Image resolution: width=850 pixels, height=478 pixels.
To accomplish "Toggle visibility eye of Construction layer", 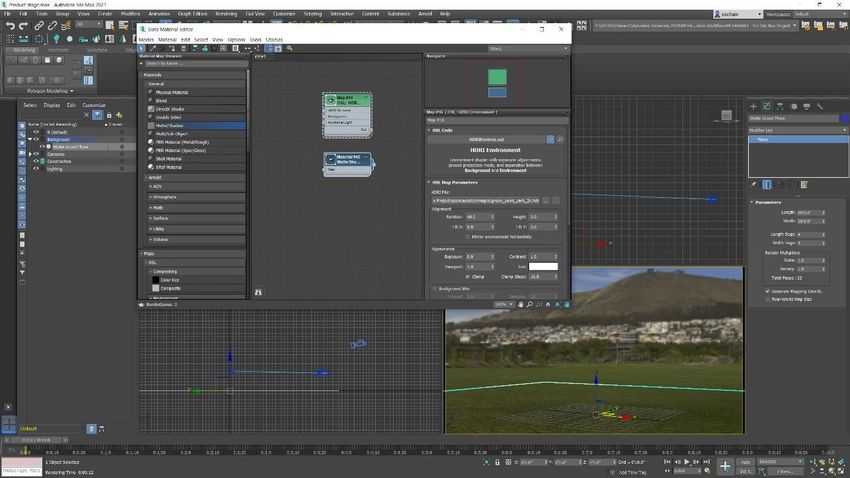I will (36, 161).
